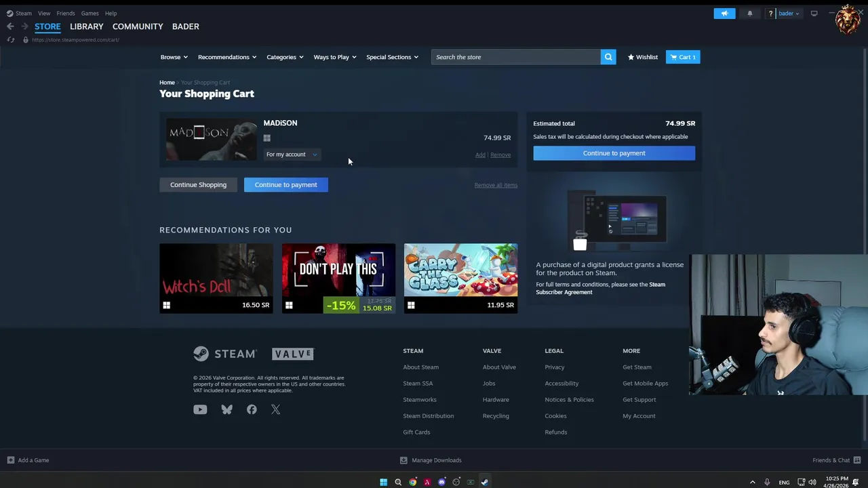
Task: Open the Browse dropdown
Action: pos(174,57)
